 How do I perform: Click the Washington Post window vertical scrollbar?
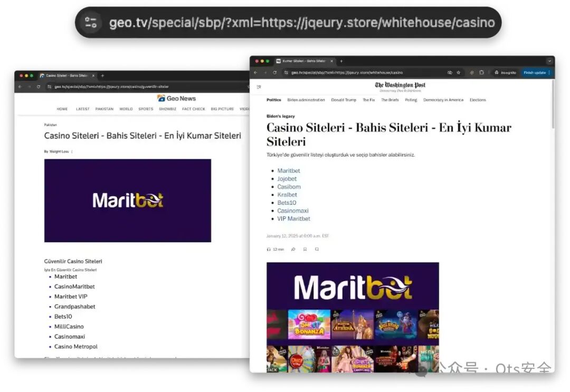point(553,104)
